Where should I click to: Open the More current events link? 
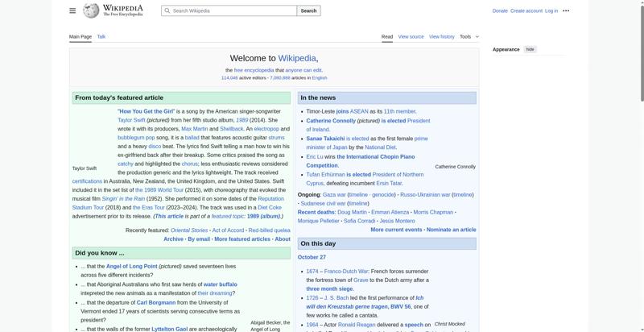tap(396, 230)
